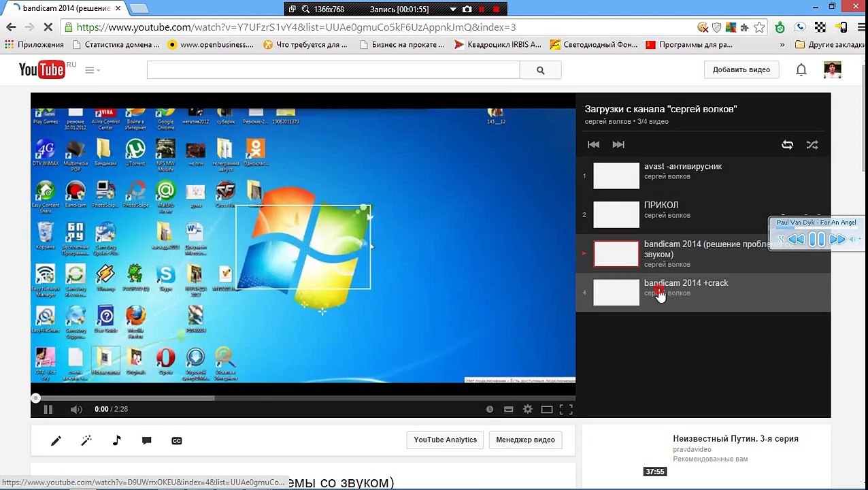Open the Бизнес на прокате bookmark

401,45
